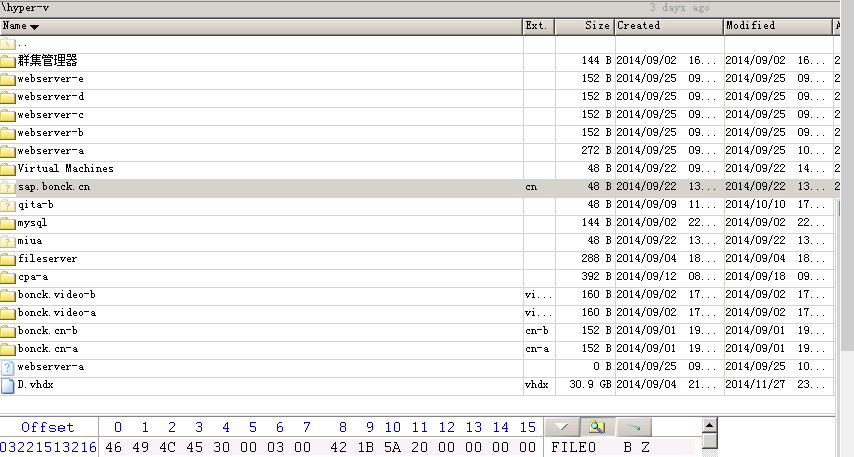Select the bonck.video-b entry
The width and height of the screenshot is (854, 457).
(x=57, y=295)
